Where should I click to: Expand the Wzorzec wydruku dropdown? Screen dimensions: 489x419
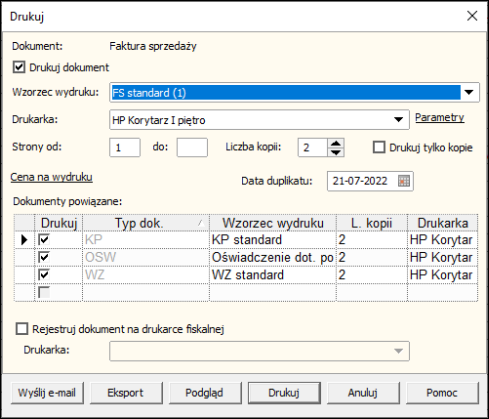click(469, 92)
